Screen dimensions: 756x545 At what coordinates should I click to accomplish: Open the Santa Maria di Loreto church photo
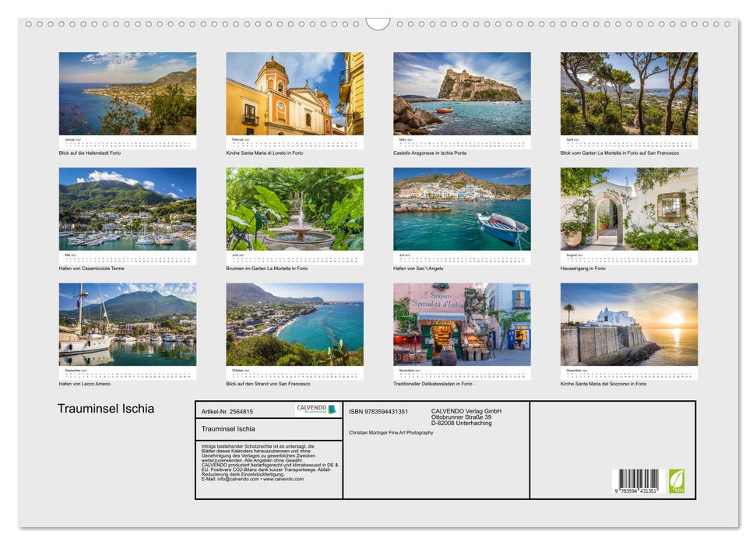[294, 93]
